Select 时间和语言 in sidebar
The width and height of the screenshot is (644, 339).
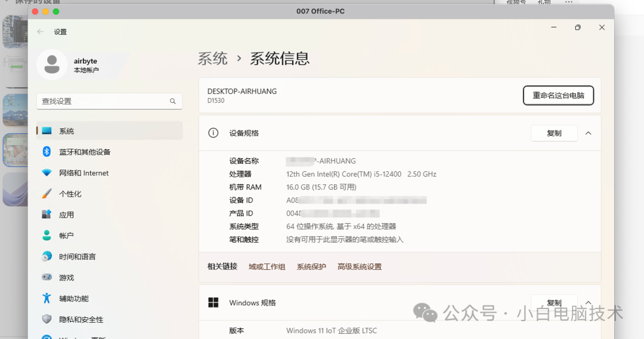pyautogui.click(x=109, y=257)
